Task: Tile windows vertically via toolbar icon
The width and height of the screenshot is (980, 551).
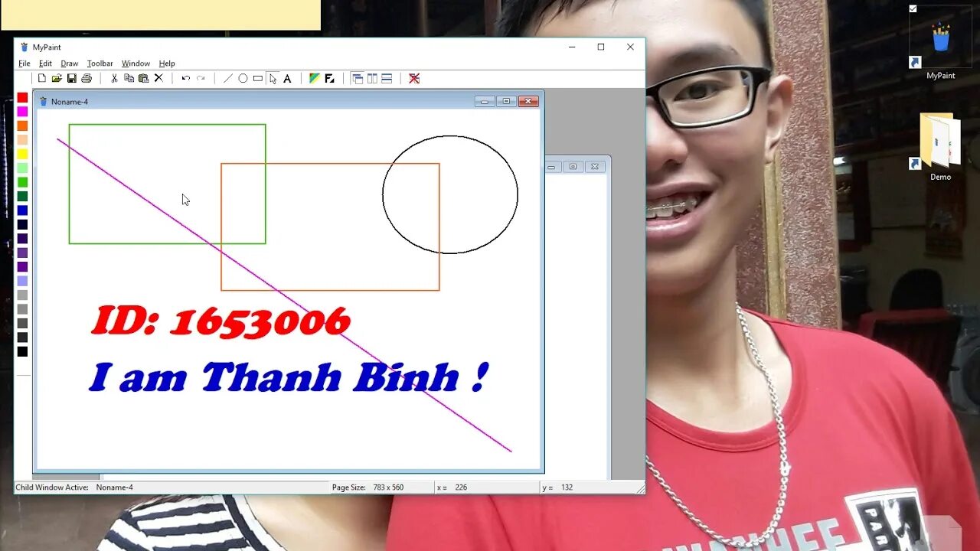Action: pyautogui.click(x=372, y=78)
